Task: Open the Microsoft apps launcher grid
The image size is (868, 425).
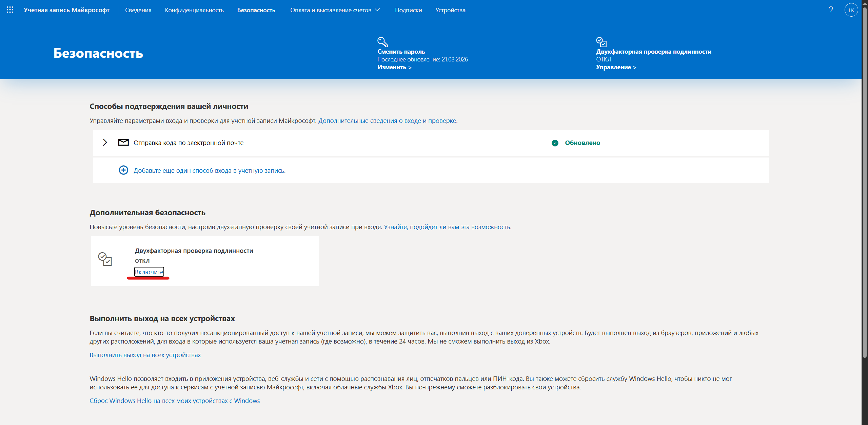Action: coord(10,10)
